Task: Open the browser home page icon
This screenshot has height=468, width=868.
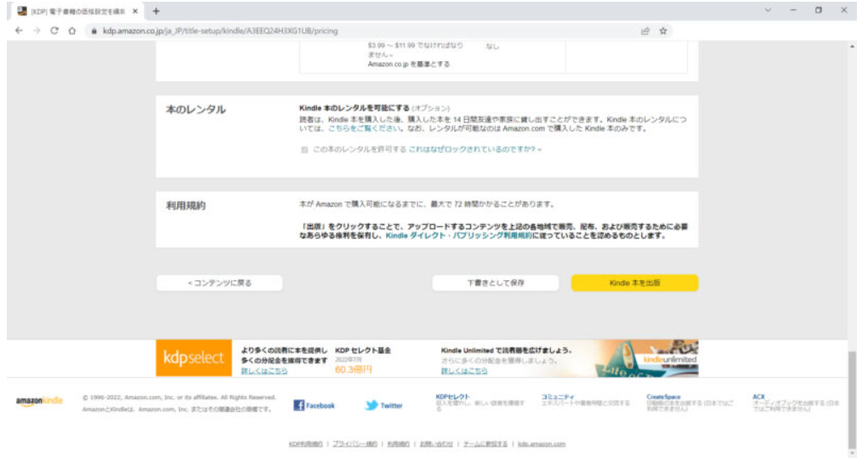Action: click(72, 31)
